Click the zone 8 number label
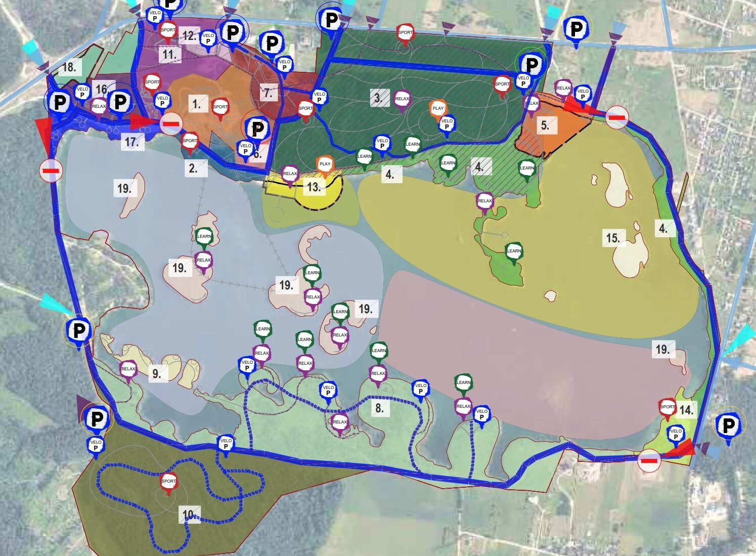Viewport: 756px width, 556px height. click(379, 408)
